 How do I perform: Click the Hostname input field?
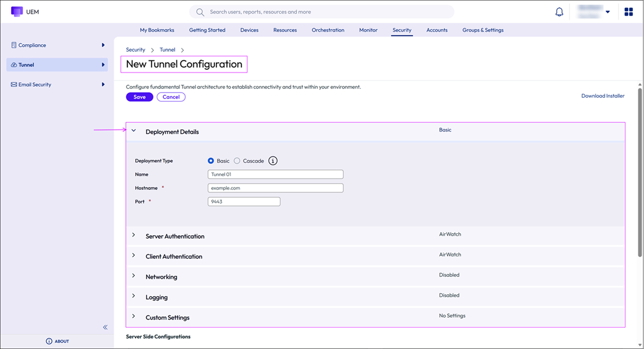275,188
